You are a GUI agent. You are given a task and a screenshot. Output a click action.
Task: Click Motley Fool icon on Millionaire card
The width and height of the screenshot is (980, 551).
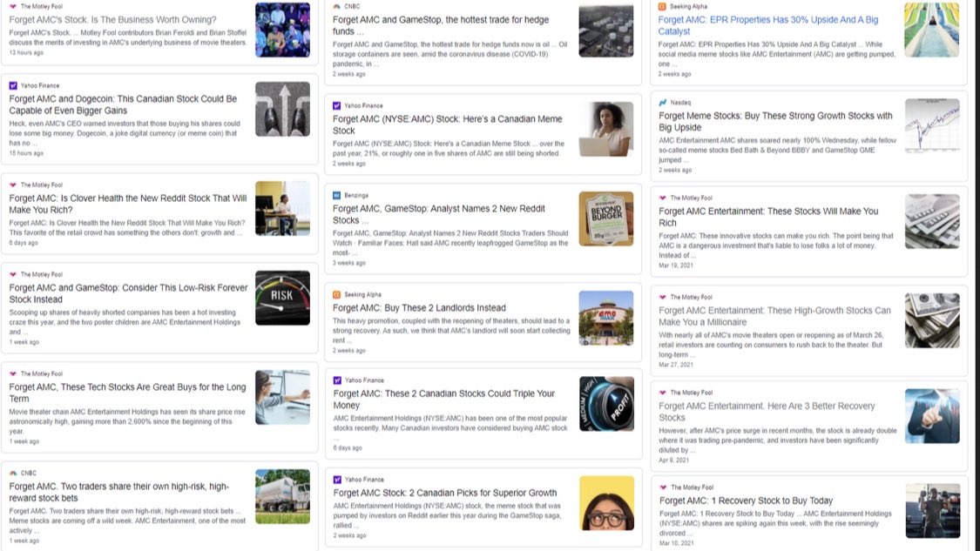tap(663, 297)
